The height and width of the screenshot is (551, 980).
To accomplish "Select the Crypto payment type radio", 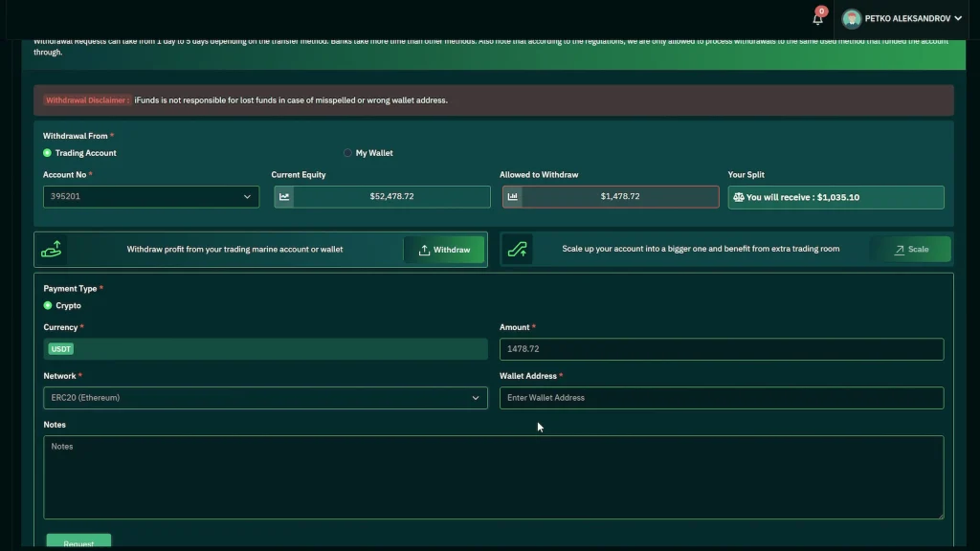I will coord(48,306).
